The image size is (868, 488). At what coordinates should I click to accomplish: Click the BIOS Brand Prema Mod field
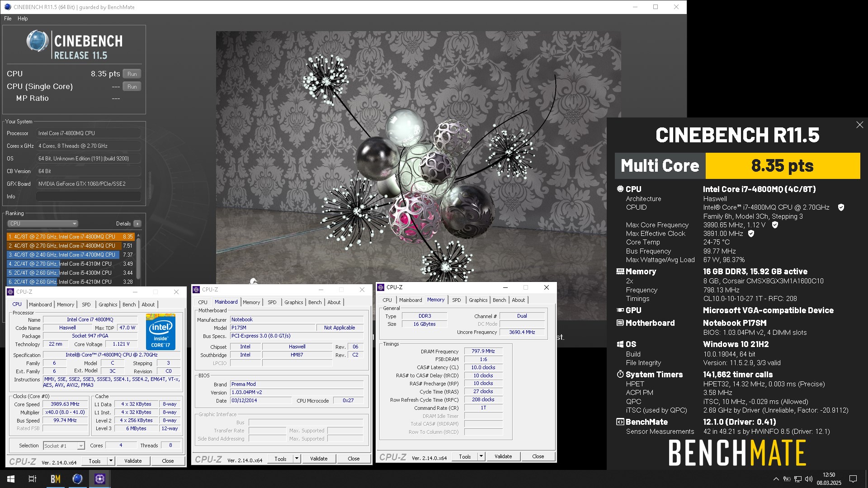pyautogui.click(x=297, y=385)
